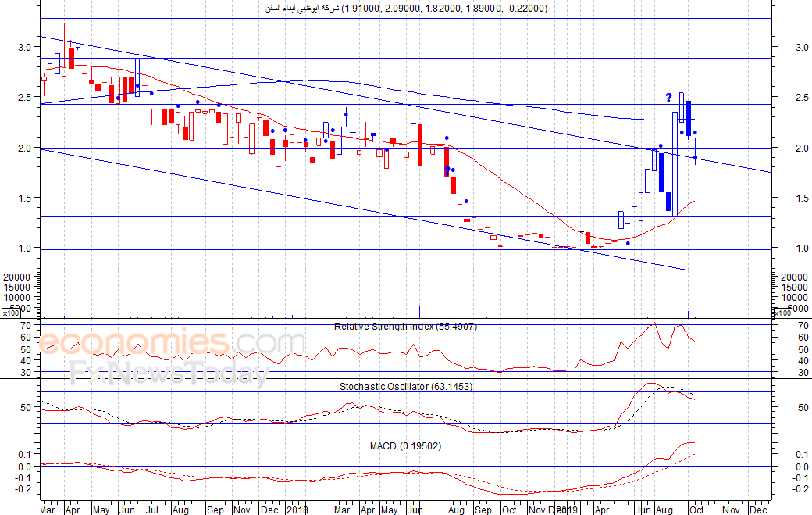
Task: Select the Stochastic Oscillator (63.1453) label
Action: [406, 386]
